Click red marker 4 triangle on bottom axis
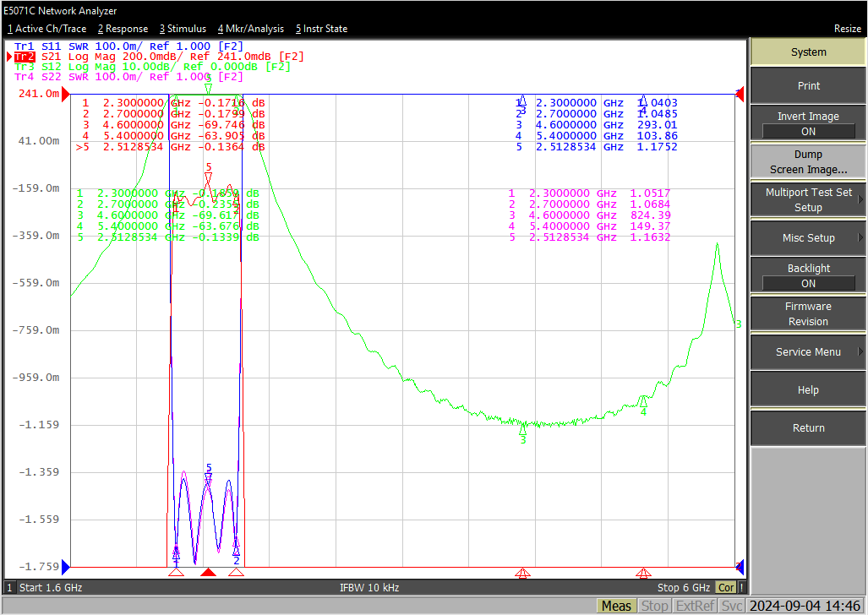The height and width of the screenshot is (615, 868). tap(642, 573)
